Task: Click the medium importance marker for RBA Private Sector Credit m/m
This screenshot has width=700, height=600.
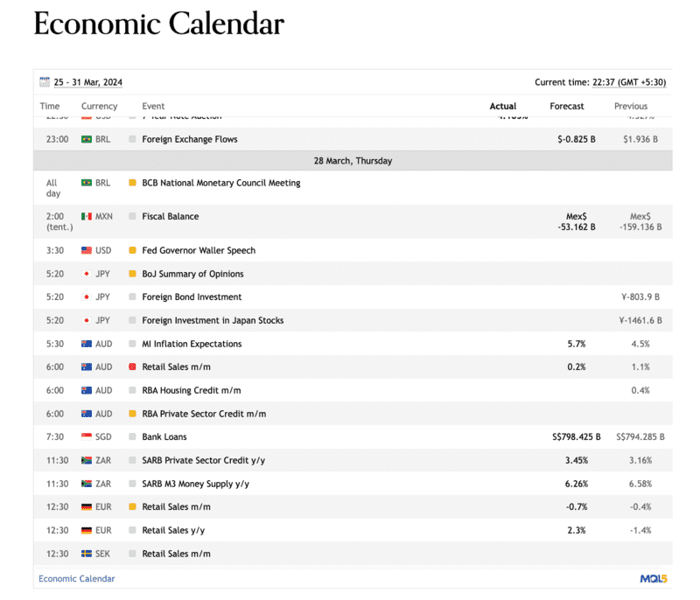Action: (132, 414)
